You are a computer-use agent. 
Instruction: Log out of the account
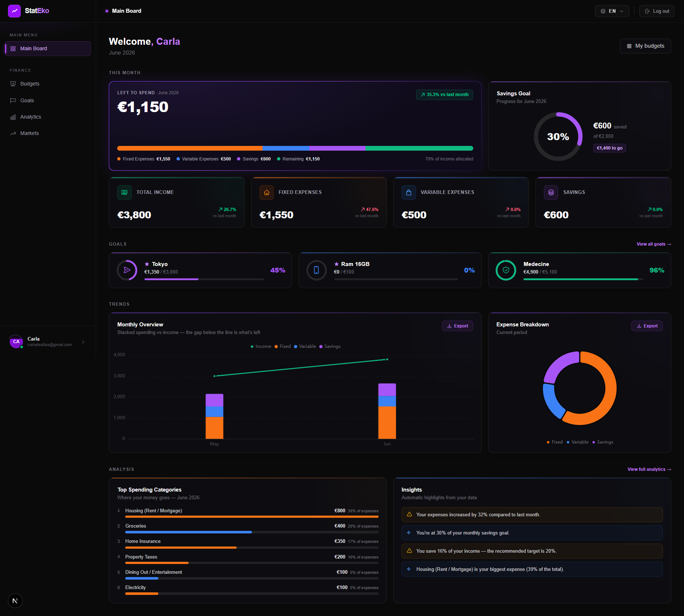click(x=657, y=11)
